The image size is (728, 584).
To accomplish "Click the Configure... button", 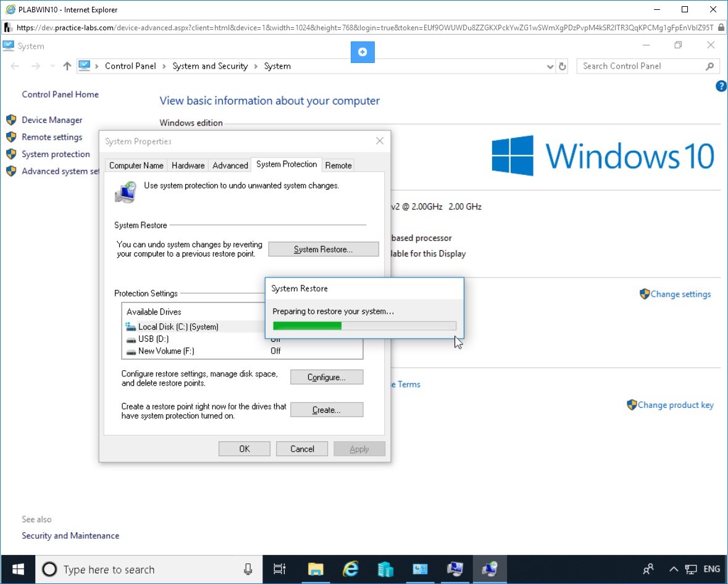I will click(x=327, y=377).
